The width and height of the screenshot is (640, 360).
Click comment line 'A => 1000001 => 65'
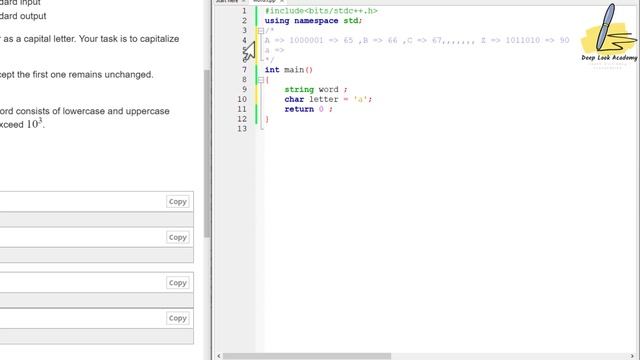309,40
